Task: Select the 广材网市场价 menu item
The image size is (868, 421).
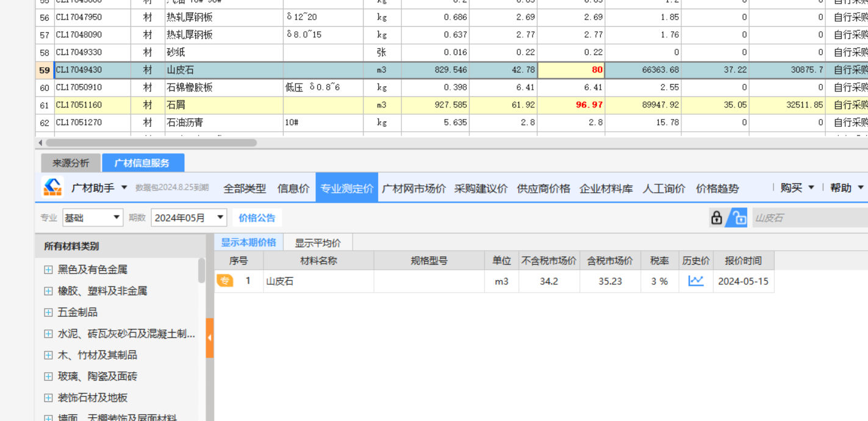Action: 414,189
